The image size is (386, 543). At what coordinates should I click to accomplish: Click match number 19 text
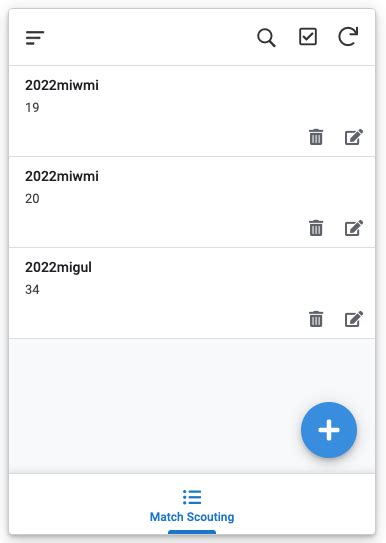[32, 108]
